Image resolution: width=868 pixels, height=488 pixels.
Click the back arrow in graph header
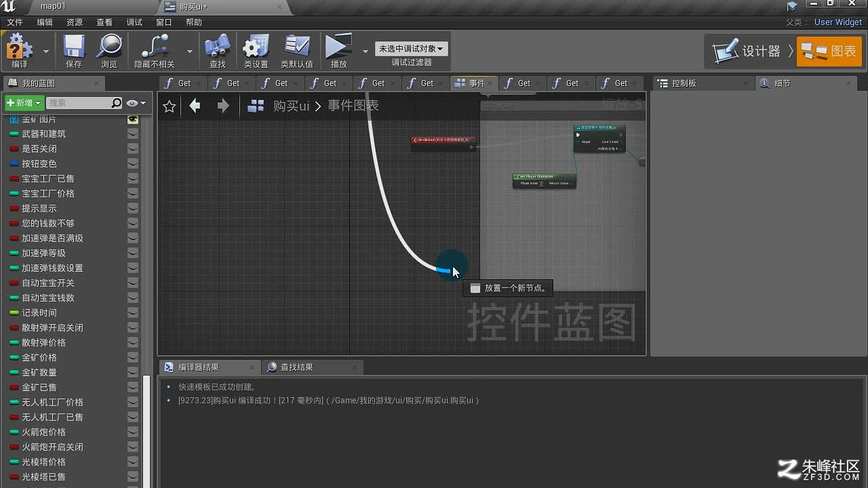[195, 106]
